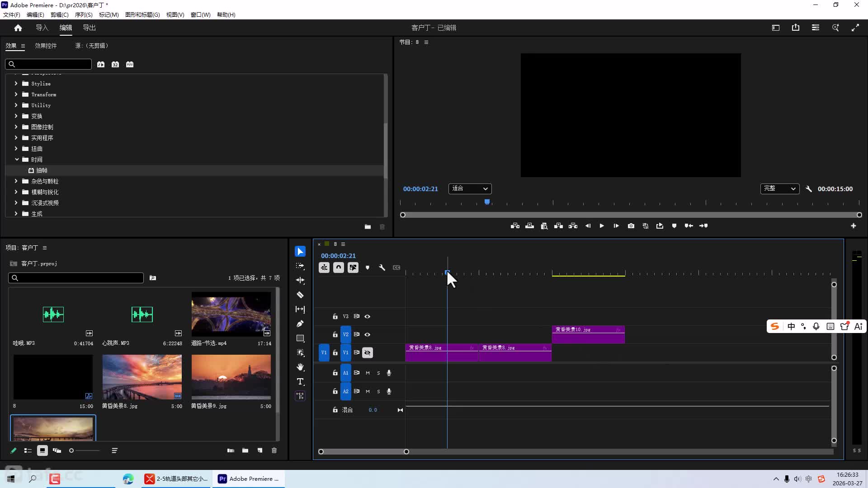This screenshot has height=488, width=868.
Task: Click the Home icon
Action: [18, 28]
